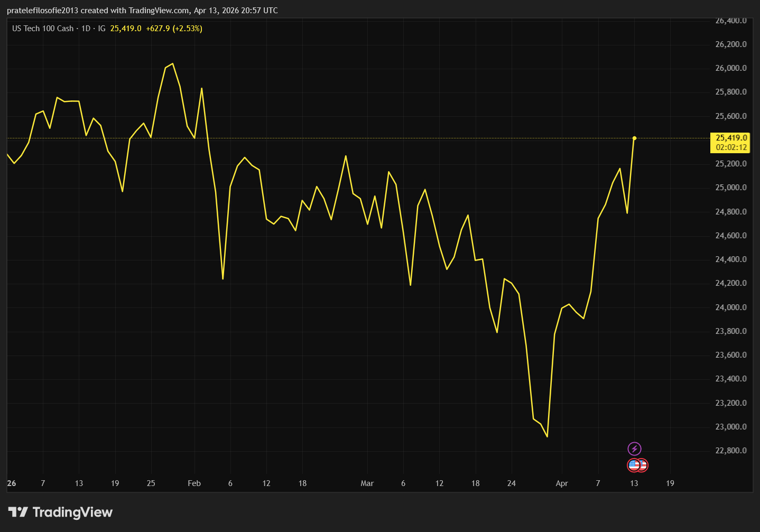Screen dimensions: 760x532
Task: Click the IG broker label in the legend
Action: pos(101,29)
